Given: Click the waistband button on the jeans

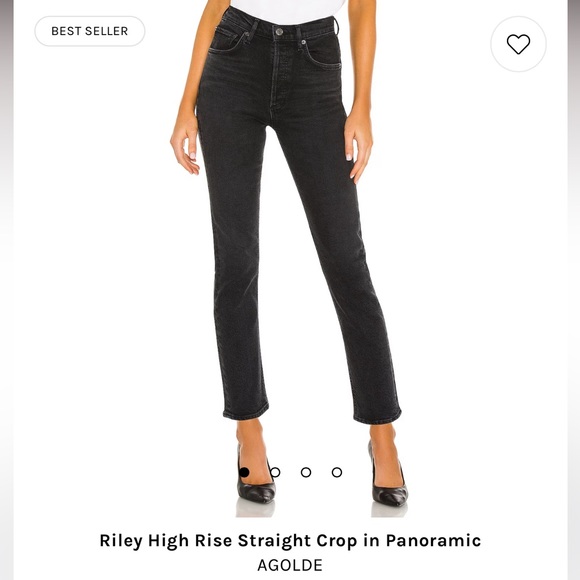Looking at the screenshot, I should (x=279, y=32).
